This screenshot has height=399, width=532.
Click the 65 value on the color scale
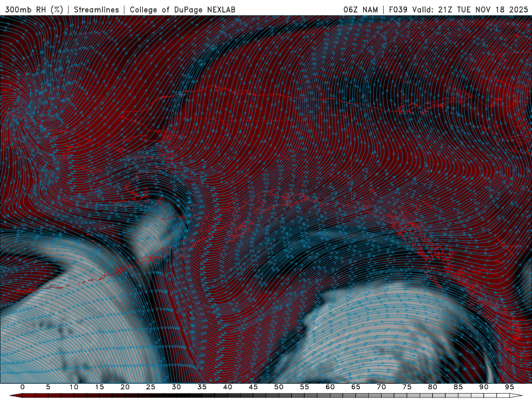(356, 387)
